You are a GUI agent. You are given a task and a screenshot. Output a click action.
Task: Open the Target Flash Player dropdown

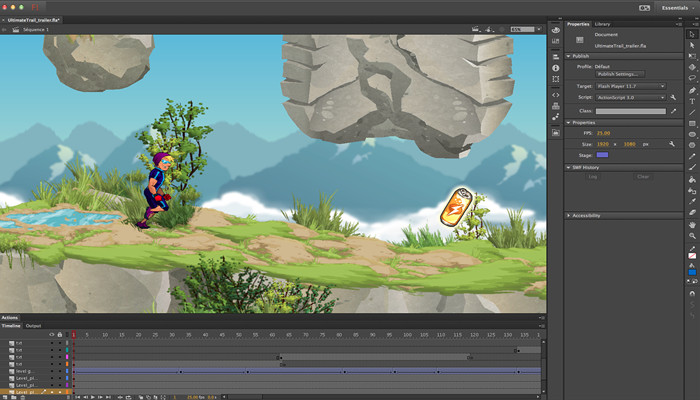click(x=631, y=86)
